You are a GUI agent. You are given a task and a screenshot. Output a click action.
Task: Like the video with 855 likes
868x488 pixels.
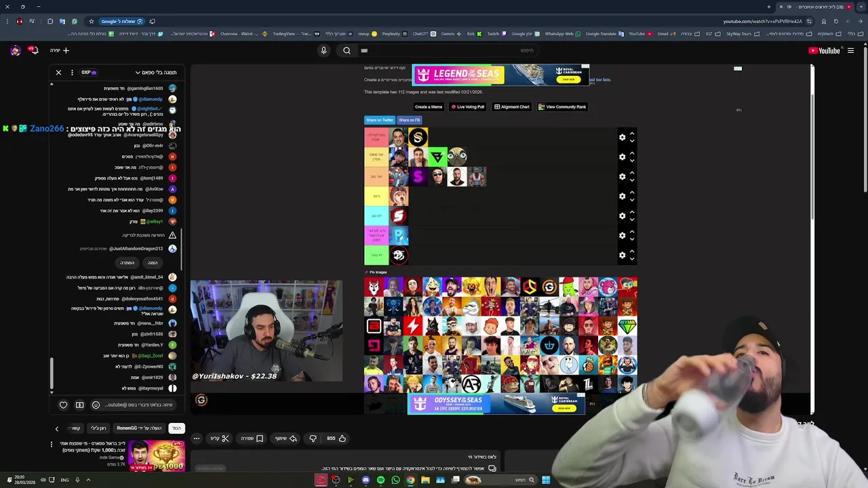[337, 439]
